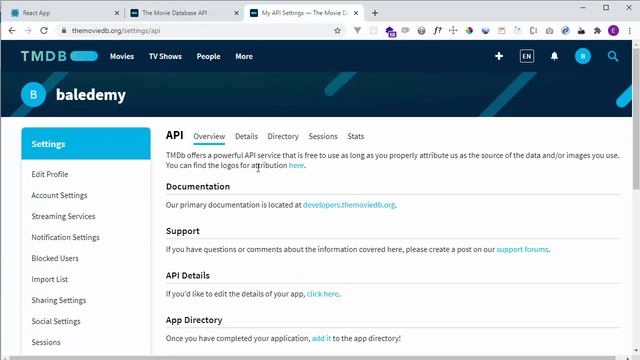The width and height of the screenshot is (640, 360).
Task: Select the API Overview tab
Action: (x=209, y=136)
